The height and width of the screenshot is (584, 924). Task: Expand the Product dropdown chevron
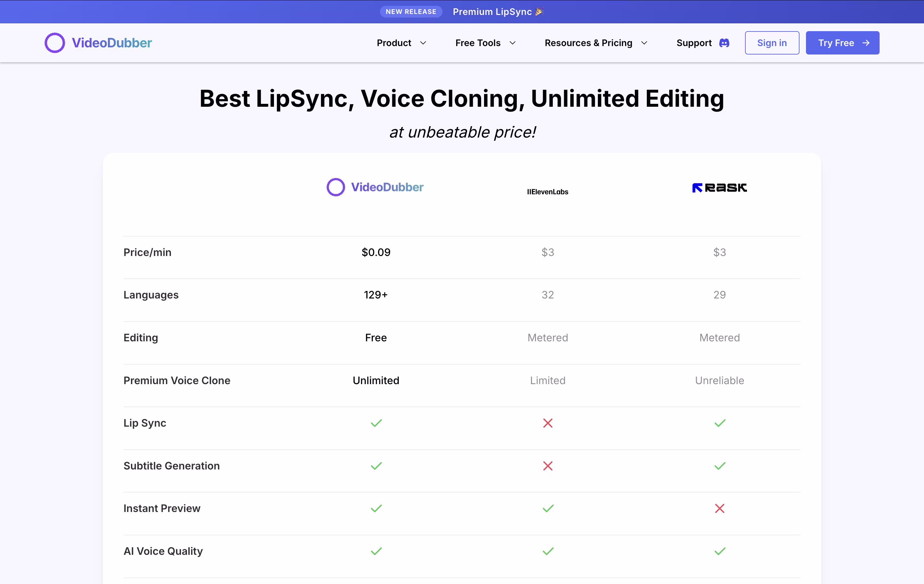[x=423, y=43]
